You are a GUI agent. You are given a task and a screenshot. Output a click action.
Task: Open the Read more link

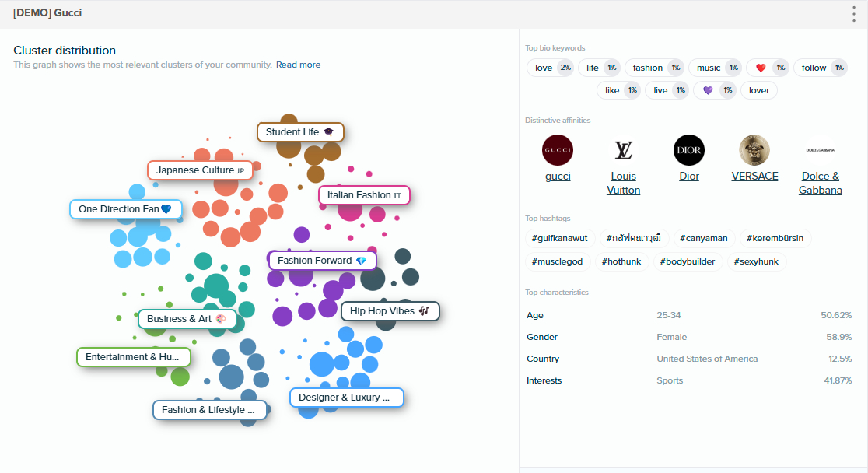click(298, 65)
